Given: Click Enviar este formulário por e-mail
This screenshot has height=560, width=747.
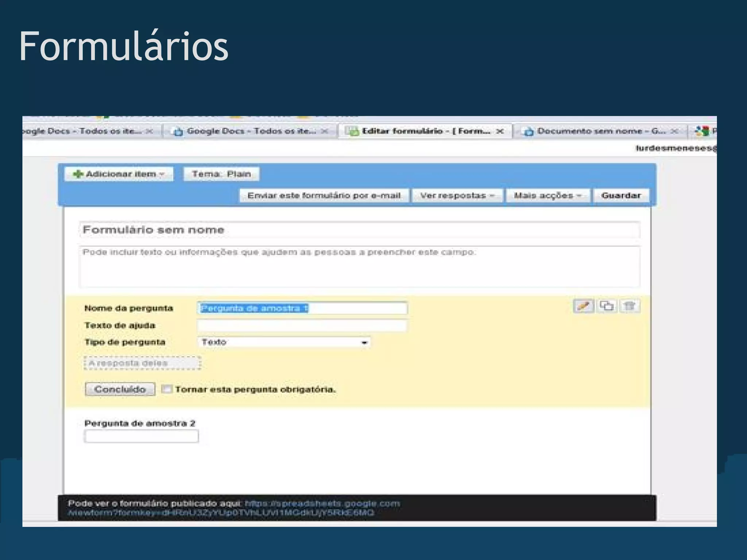Looking at the screenshot, I should 324,195.
